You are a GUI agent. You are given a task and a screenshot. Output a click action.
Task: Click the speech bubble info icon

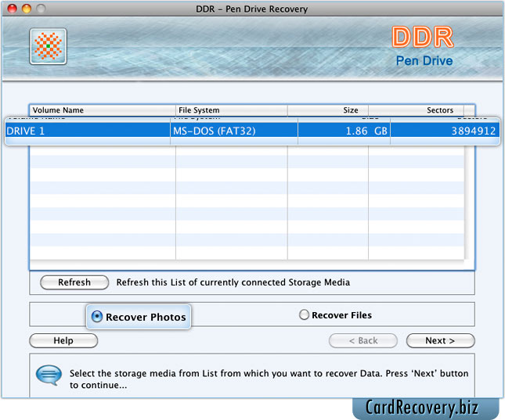49,375
